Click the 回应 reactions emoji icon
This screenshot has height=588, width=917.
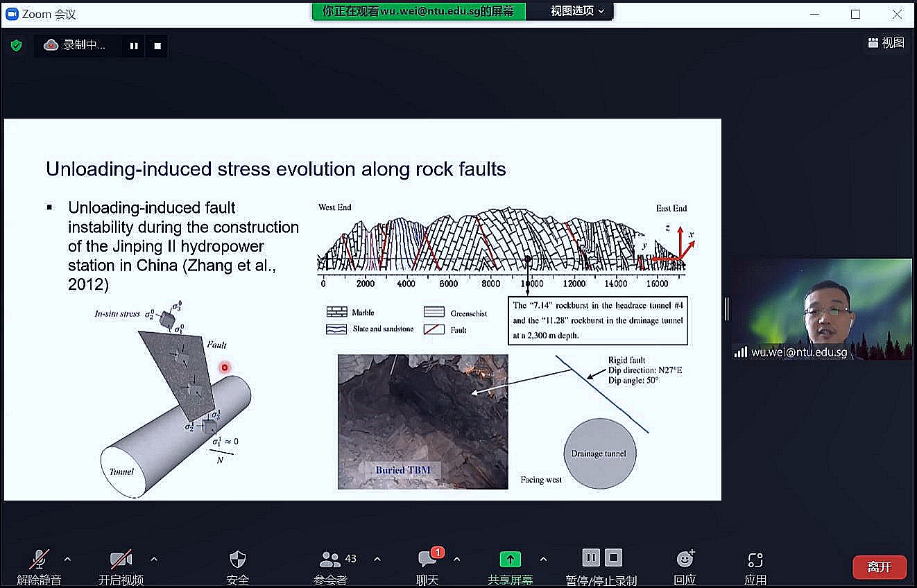pos(685,560)
